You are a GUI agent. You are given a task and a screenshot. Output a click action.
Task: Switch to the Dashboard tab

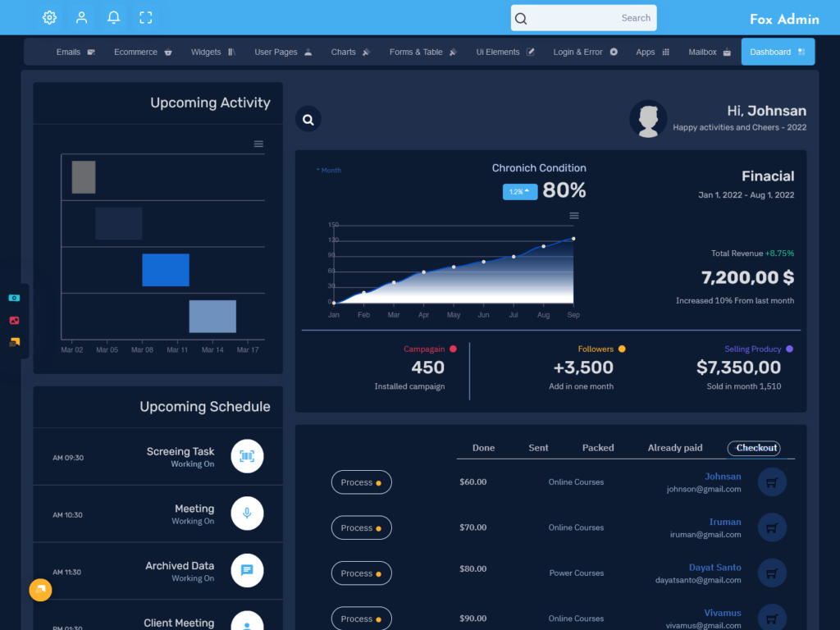[x=777, y=51]
